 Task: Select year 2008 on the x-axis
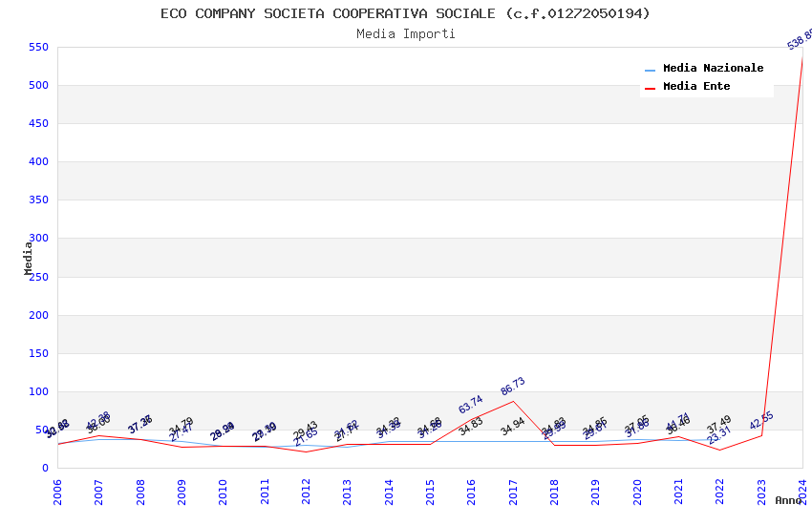pos(140,492)
